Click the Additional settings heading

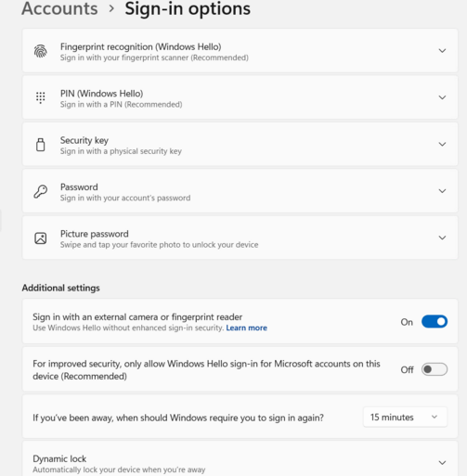60,288
